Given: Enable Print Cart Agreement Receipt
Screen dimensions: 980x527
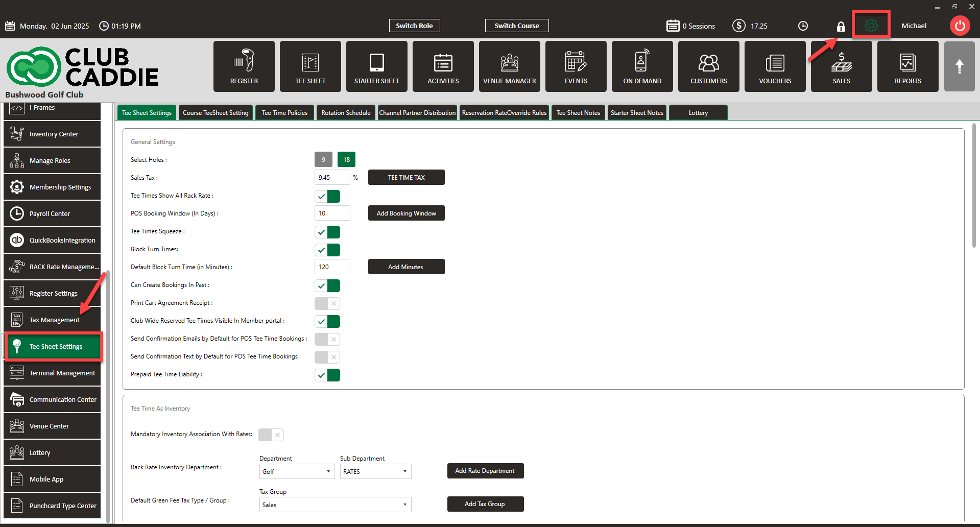Looking at the screenshot, I should pyautogui.click(x=327, y=303).
